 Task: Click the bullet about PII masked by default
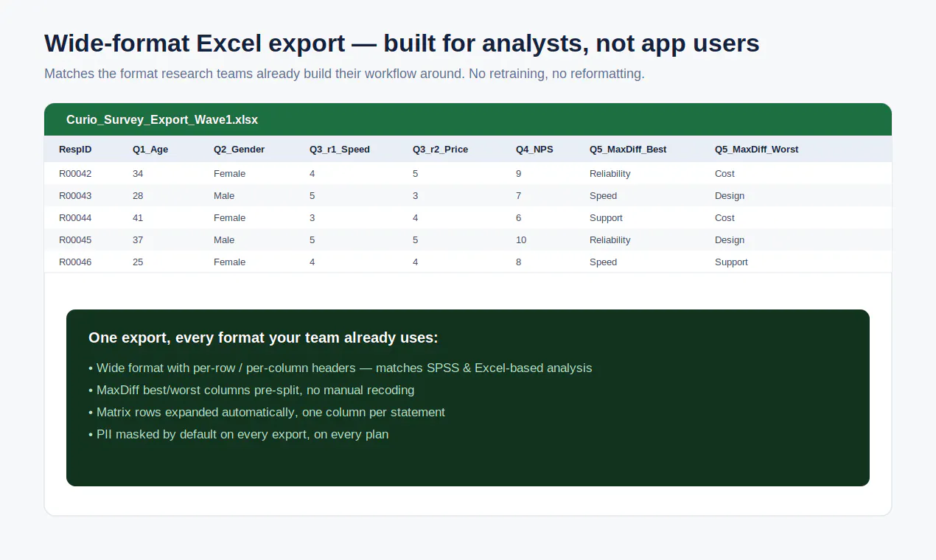(238, 434)
